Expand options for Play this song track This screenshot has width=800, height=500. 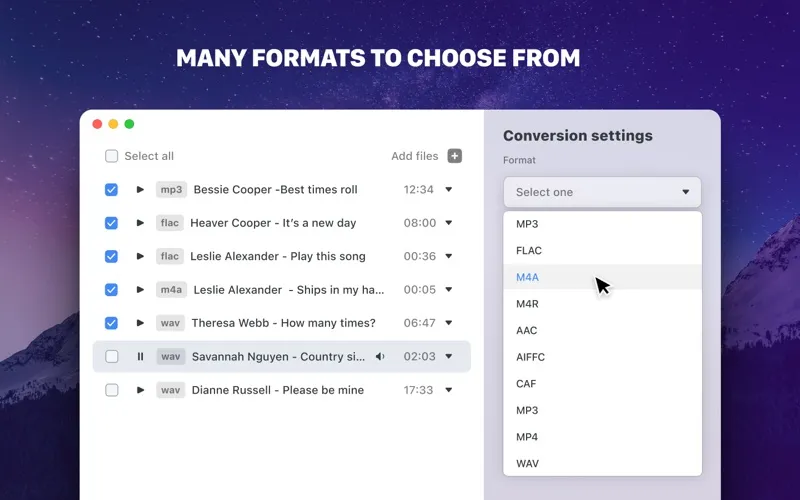[x=448, y=256]
